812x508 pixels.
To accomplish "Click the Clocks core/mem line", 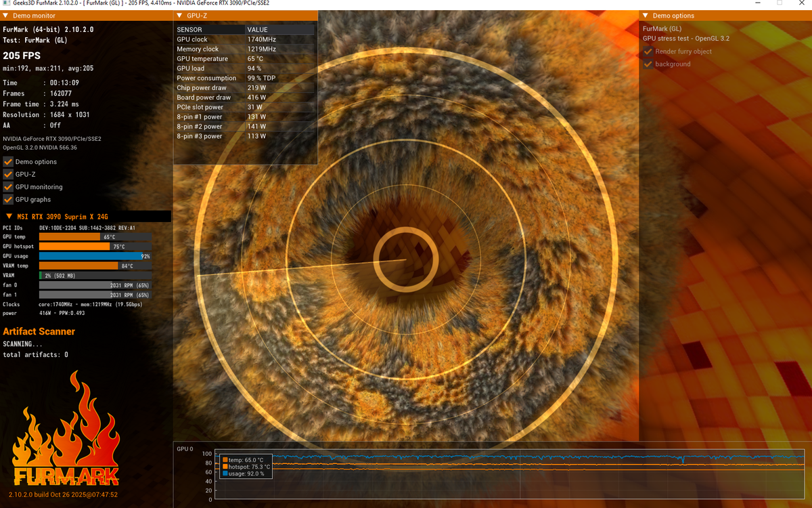I will (72, 305).
